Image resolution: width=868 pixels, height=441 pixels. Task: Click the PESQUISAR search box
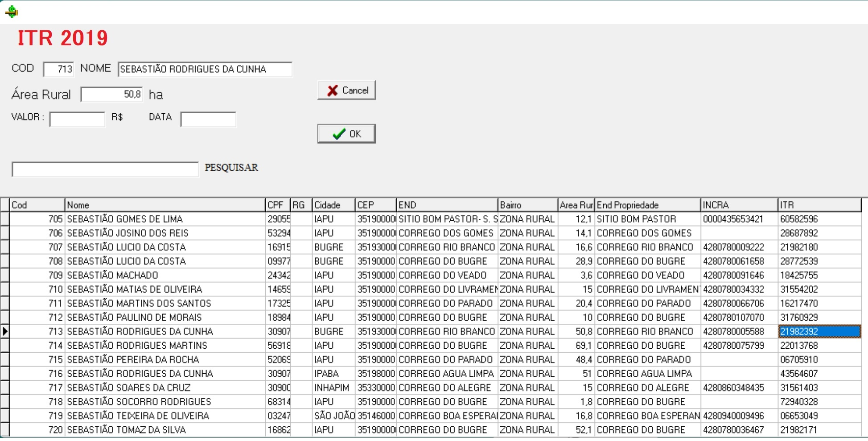pyautogui.click(x=105, y=169)
